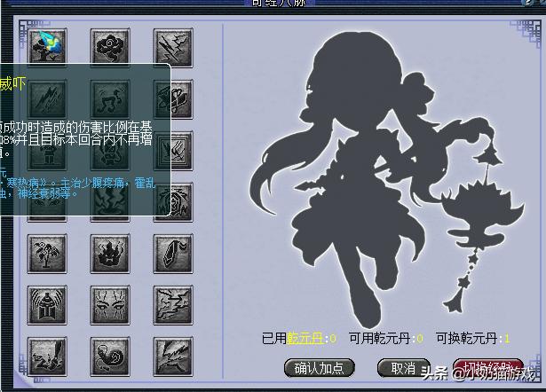The width and height of the screenshot is (546, 392).
Task: Select the jagged lightning claw skill icon
Action: click(x=173, y=357)
